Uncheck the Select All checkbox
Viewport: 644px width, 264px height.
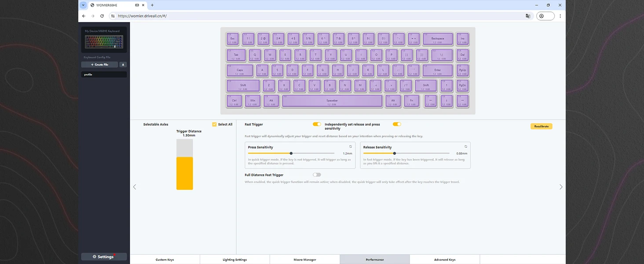214,125
